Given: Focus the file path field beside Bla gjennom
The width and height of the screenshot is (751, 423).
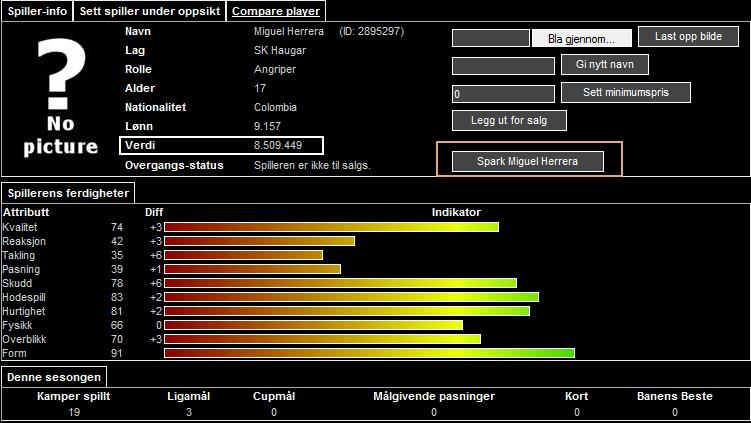Looking at the screenshot, I should coord(490,39).
